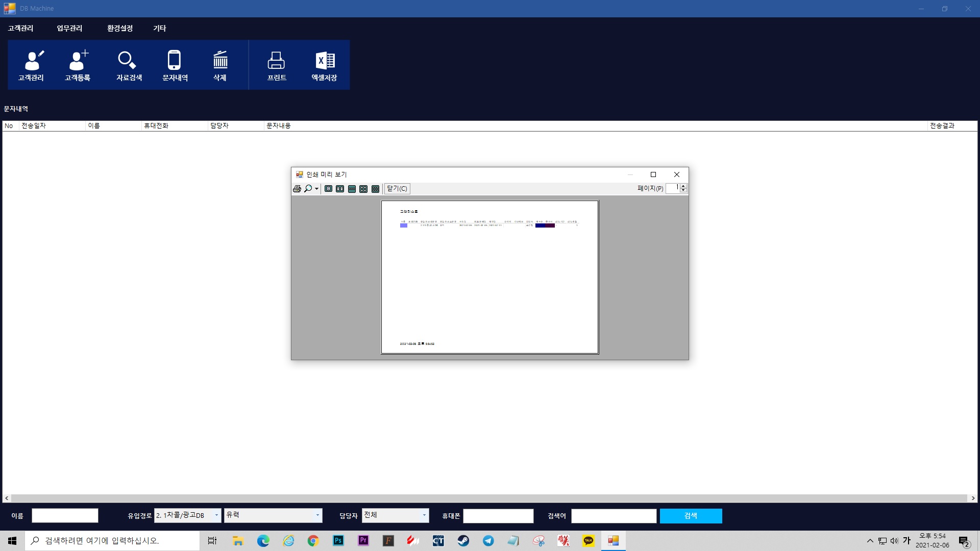Viewport: 980px width, 551px height.
Task: Select one-page view in print preview
Action: click(328, 189)
